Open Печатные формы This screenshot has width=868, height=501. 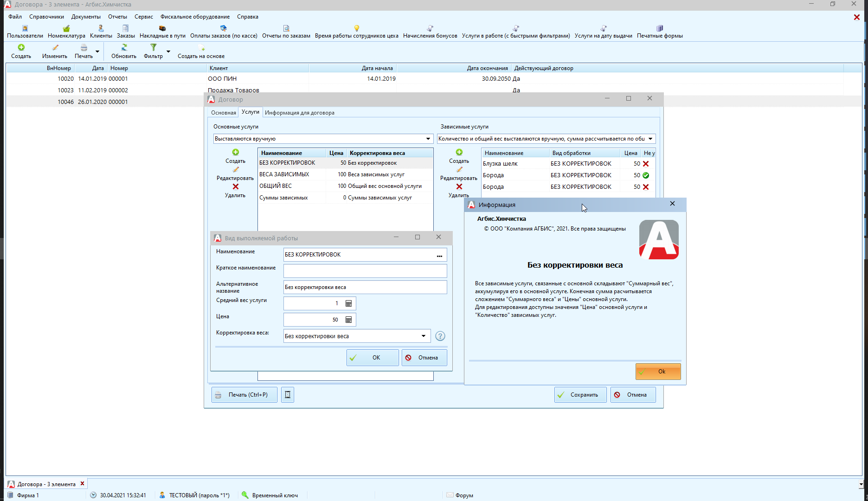click(660, 32)
